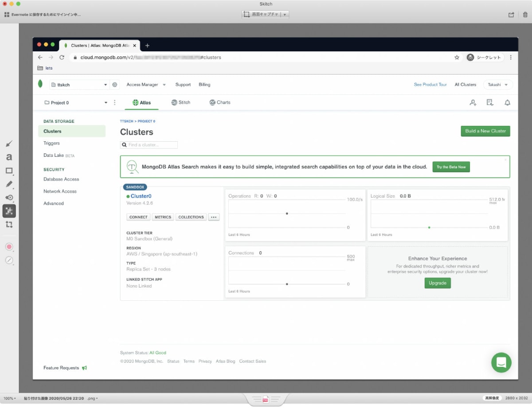Open the Skitch pink color picker
This screenshot has width=532, height=408.
(x=9, y=247)
